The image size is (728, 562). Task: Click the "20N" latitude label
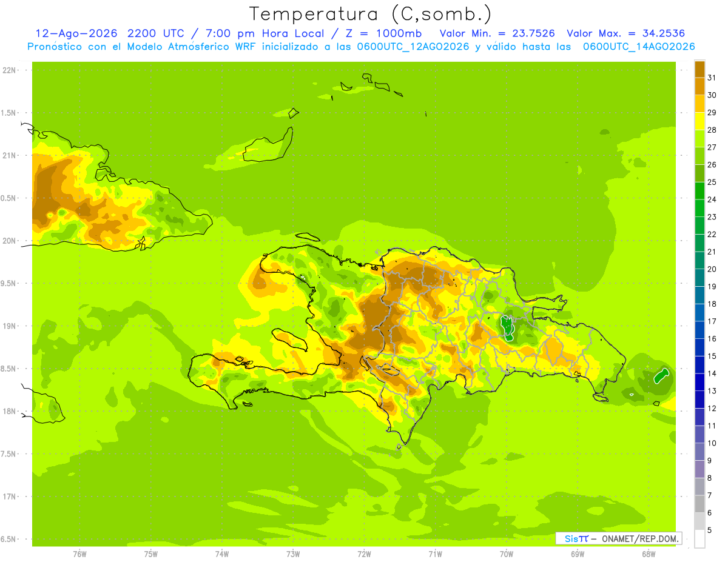click(8, 241)
